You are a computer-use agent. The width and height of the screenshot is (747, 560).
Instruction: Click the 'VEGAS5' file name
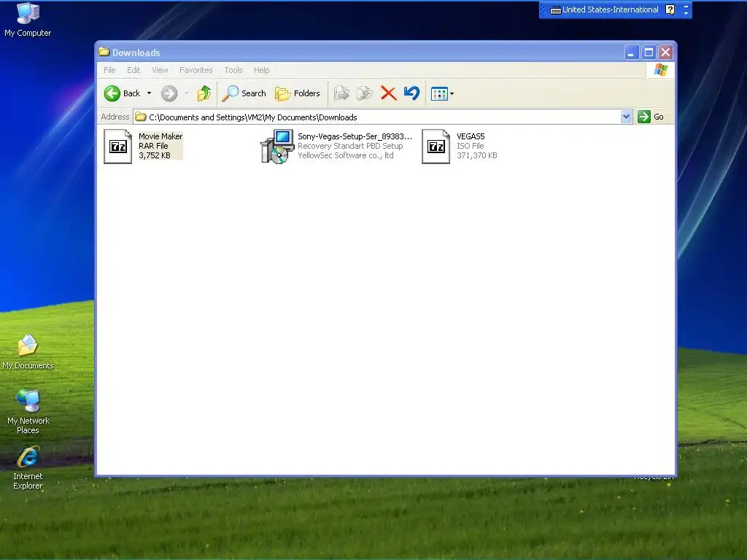click(x=471, y=136)
